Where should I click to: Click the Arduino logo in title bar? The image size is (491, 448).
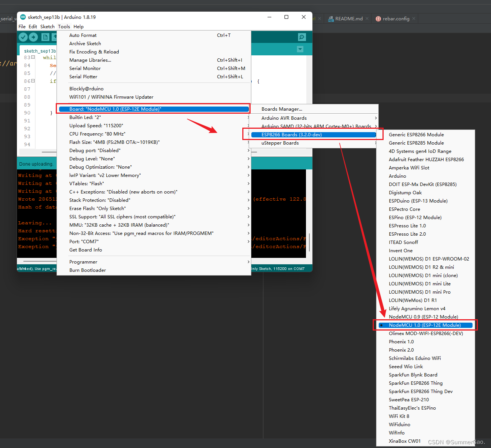(x=23, y=17)
